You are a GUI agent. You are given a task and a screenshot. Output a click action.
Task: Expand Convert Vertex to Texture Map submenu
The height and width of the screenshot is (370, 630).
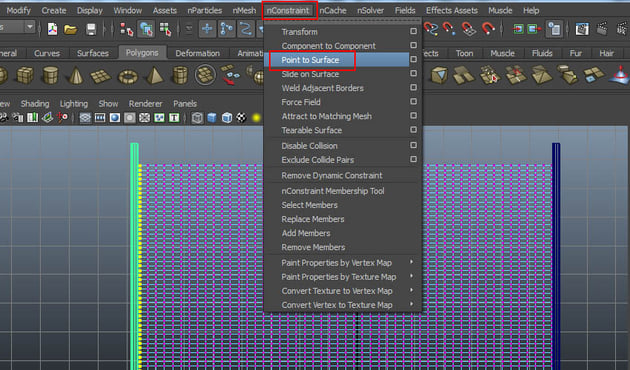pyautogui.click(x=411, y=304)
